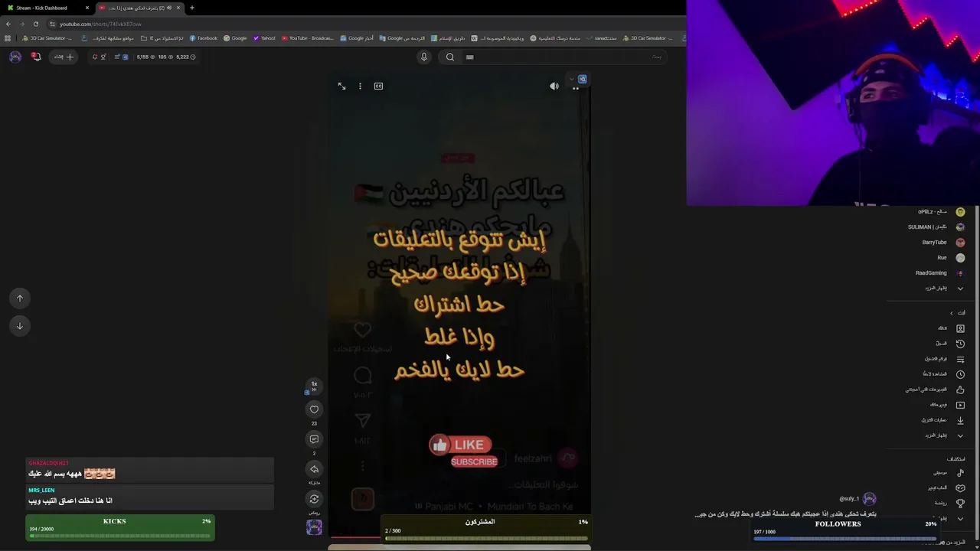980x551 pixels.
Task: Open the apps grid in bookmarks bar
Action: [x=8, y=38]
